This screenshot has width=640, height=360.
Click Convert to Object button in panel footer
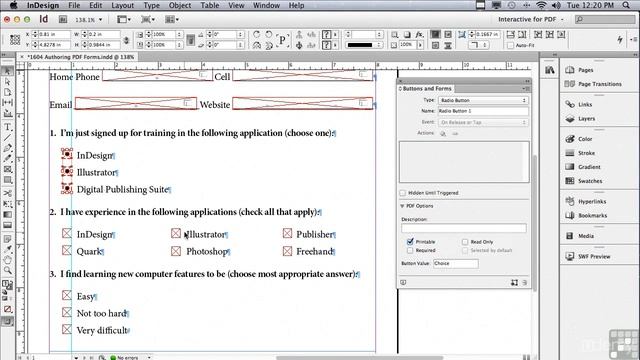[514, 282]
